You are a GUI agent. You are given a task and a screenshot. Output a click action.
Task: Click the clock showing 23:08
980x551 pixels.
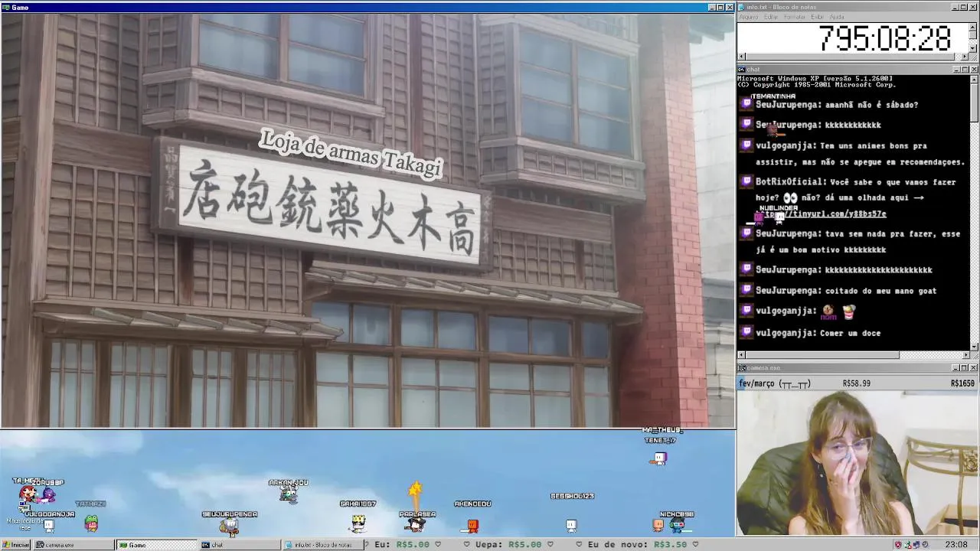pos(955,545)
